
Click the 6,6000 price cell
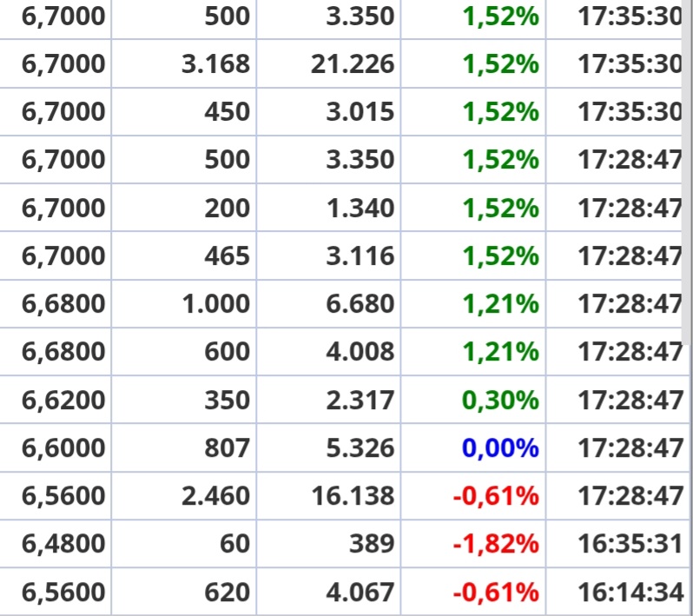pos(63,448)
